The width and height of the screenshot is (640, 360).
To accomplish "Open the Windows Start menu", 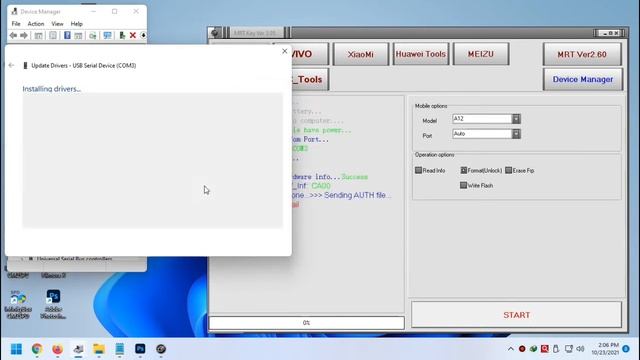I will 16,349.
